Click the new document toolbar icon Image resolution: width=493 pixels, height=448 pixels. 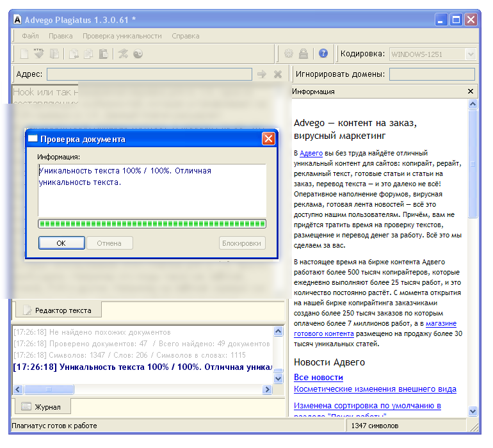[x=24, y=54]
